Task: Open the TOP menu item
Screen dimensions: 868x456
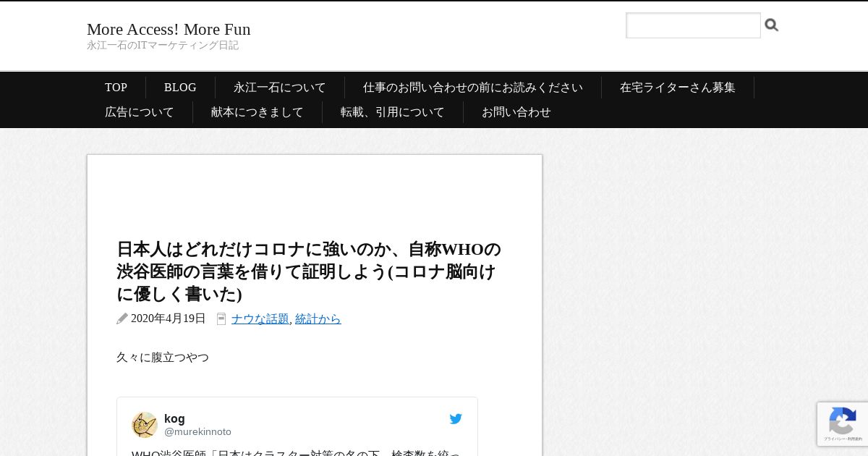Action: pyautogui.click(x=116, y=88)
